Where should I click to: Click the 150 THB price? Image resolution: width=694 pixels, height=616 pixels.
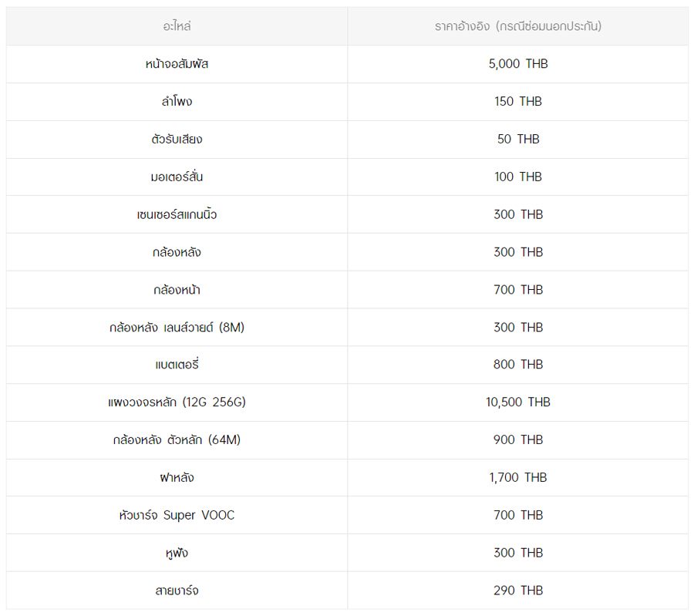click(517, 102)
